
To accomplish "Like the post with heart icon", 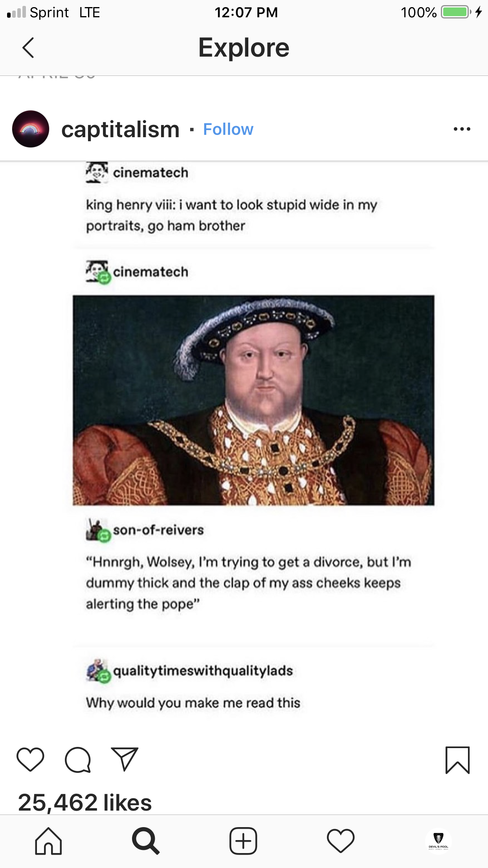I will 30,759.
